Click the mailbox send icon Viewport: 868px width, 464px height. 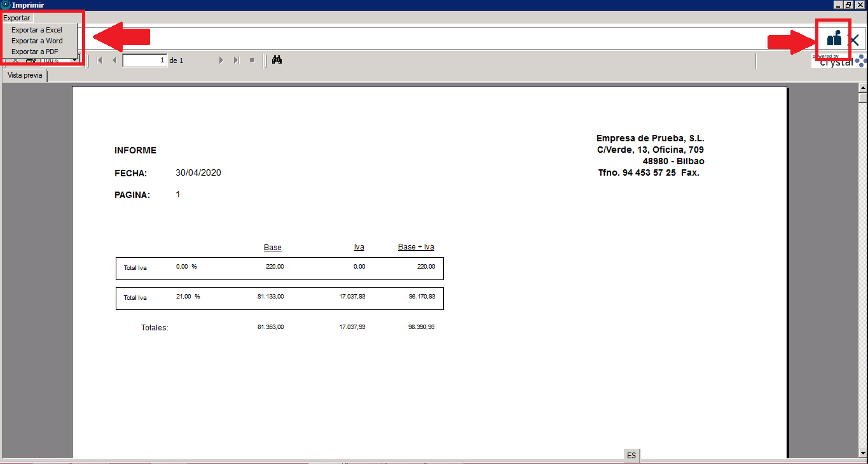click(834, 39)
